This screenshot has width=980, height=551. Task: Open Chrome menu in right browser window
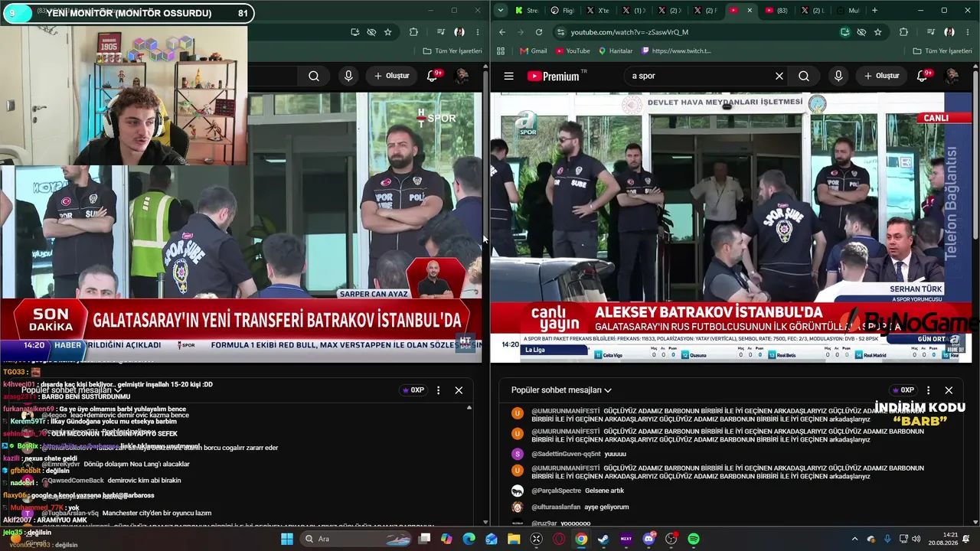969,32
